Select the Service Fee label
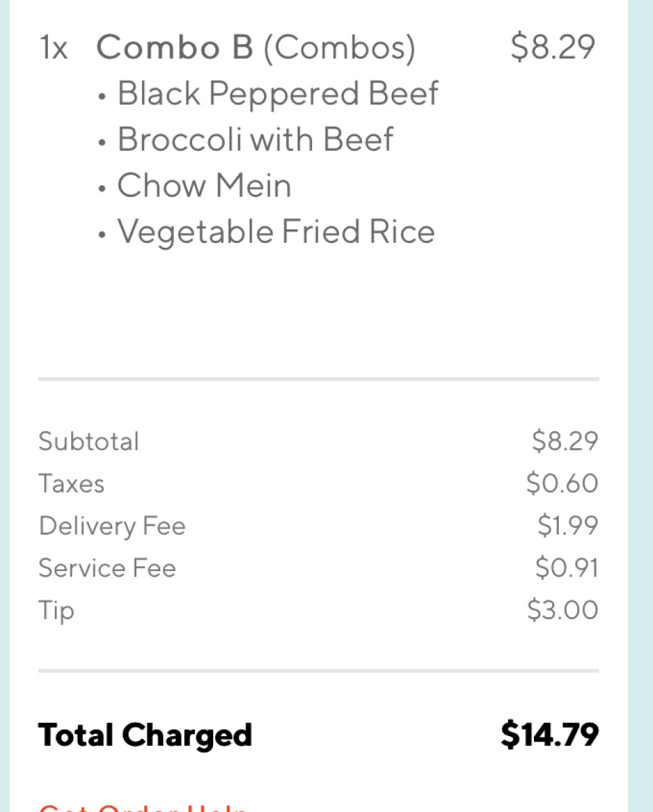Viewport: 653px width, 812px height. pos(107,568)
